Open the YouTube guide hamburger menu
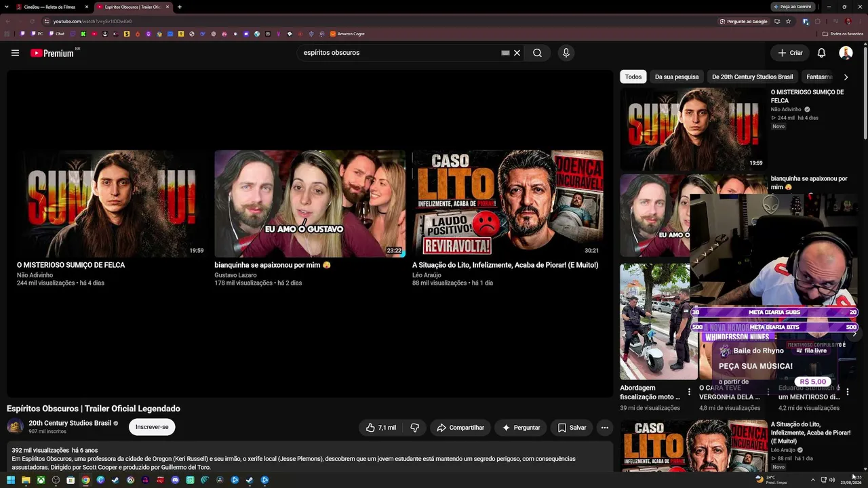This screenshot has width=868, height=488. pyautogui.click(x=15, y=53)
